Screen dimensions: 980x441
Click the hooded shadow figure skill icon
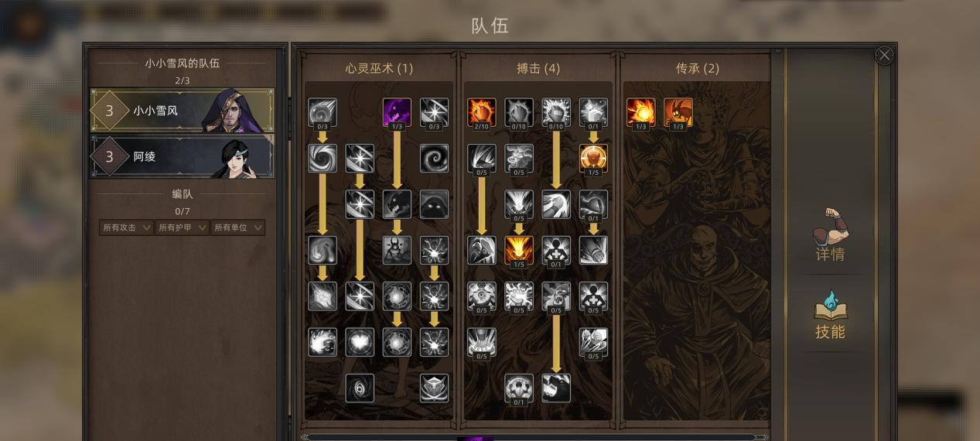434,204
